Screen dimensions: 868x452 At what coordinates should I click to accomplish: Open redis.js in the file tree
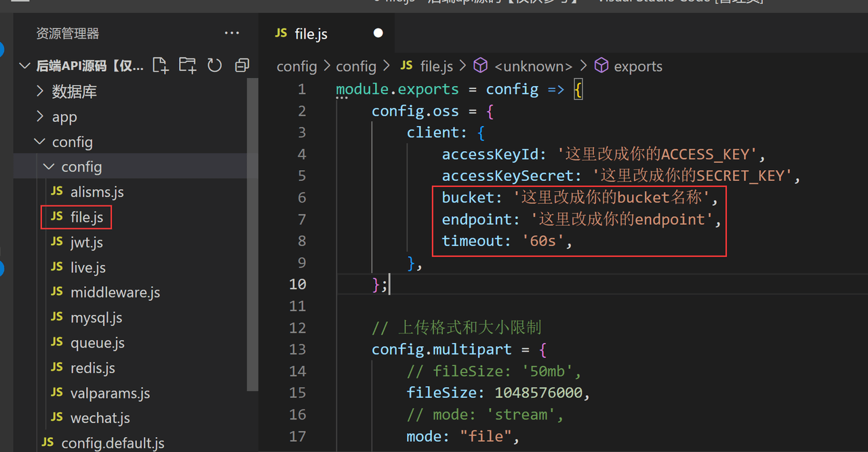92,368
